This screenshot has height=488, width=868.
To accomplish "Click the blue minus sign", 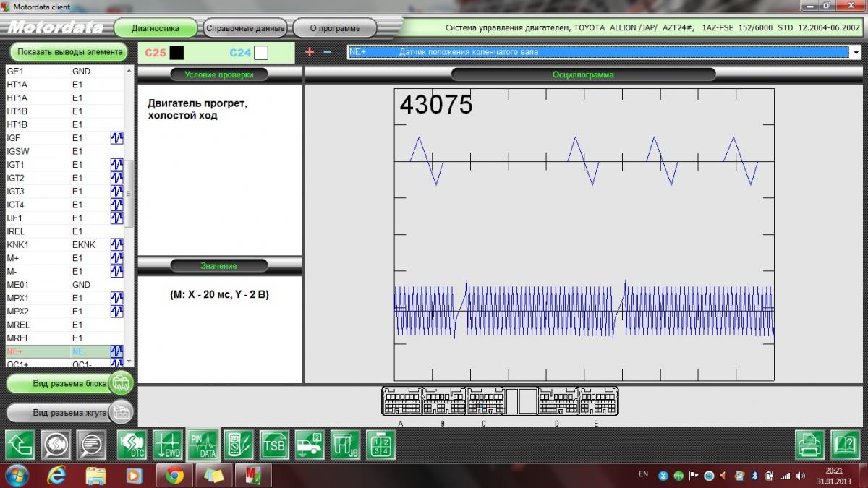I will tap(327, 52).
